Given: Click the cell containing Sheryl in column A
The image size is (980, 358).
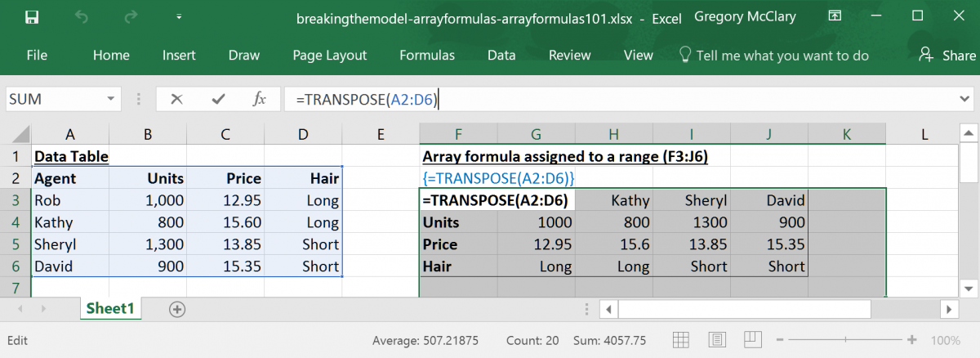Looking at the screenshot, I should (69, 244).
